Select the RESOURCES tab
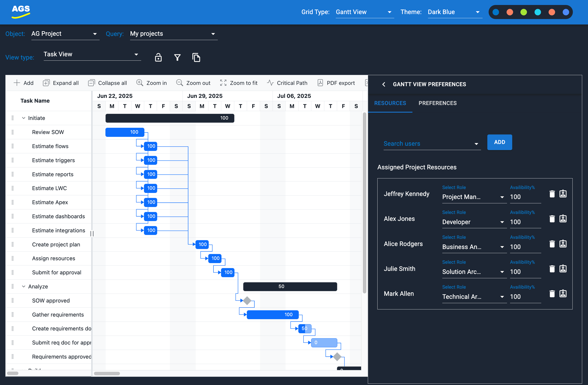588x385 pixels. click(390, 103)
